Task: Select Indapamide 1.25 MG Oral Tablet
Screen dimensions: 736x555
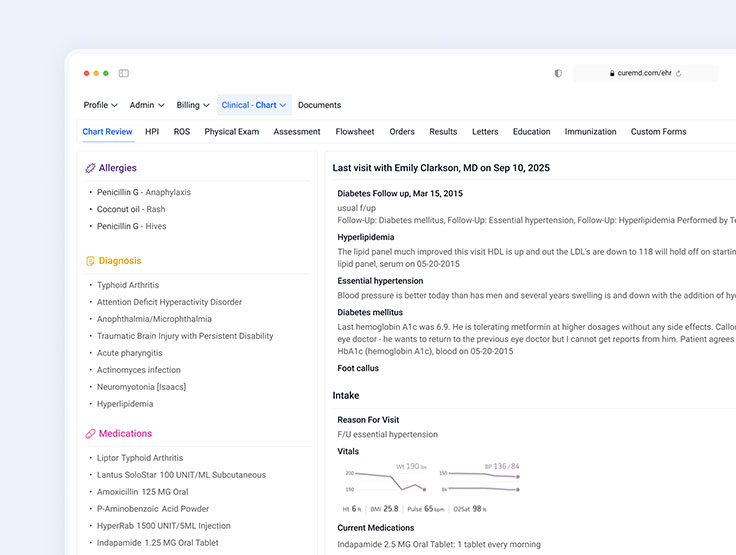Action: tap(158, 543)
